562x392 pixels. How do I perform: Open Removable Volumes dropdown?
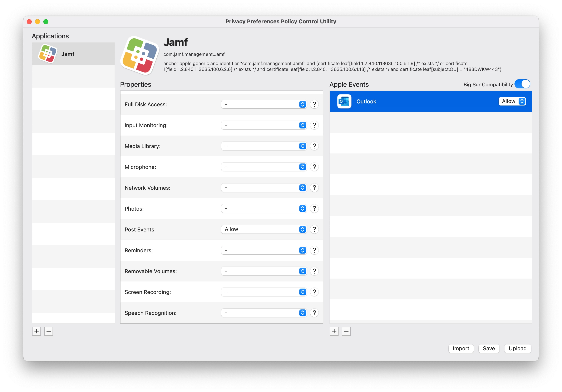(264, 271)
